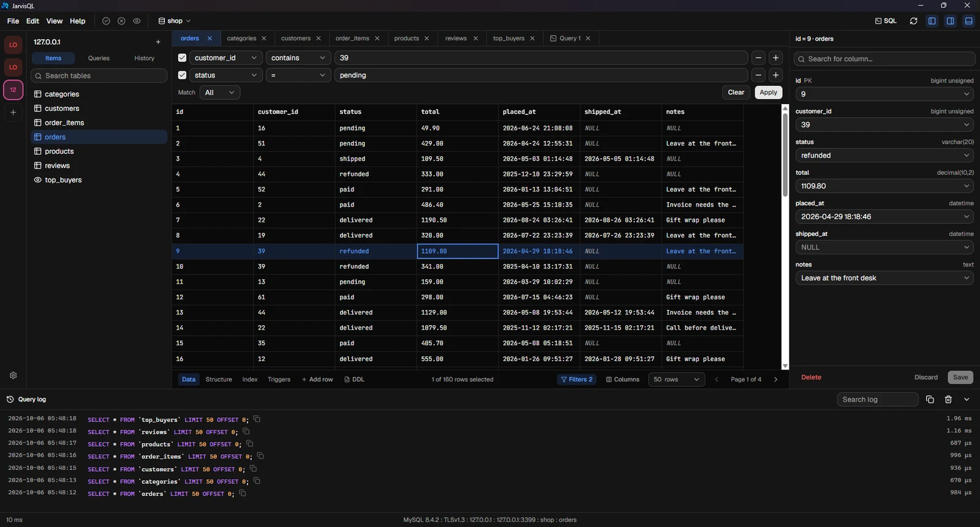Screen dimensions: 980x527
Task: Copy the orders query in log
Action: tap(243, 493)
